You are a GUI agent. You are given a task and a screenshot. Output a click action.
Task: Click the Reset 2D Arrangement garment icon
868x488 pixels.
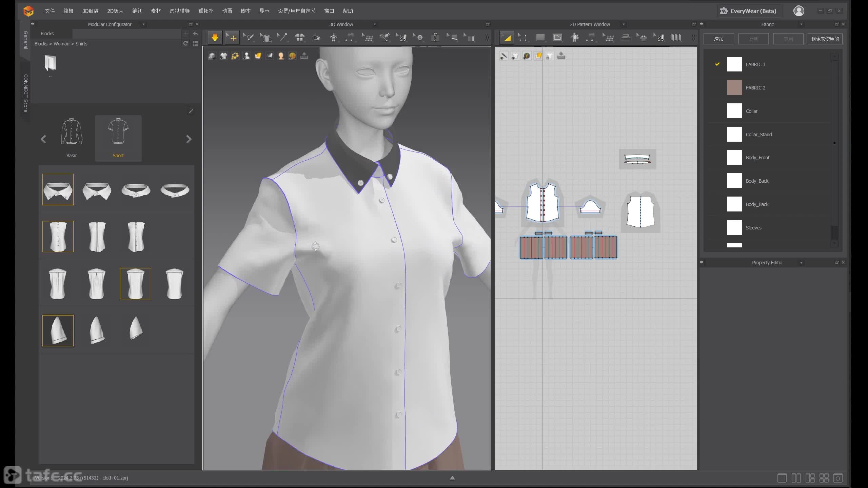pyautogui.click(x=300, y=38)
